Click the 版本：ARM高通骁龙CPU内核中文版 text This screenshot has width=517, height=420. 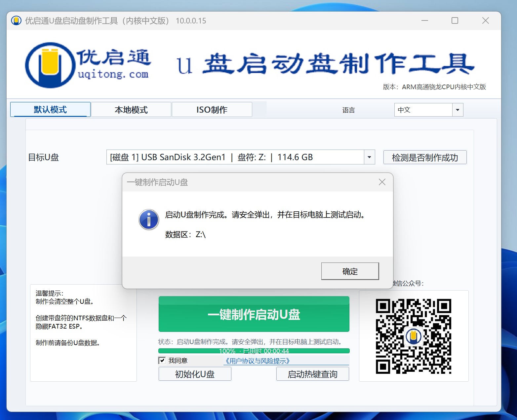[434, 87]
